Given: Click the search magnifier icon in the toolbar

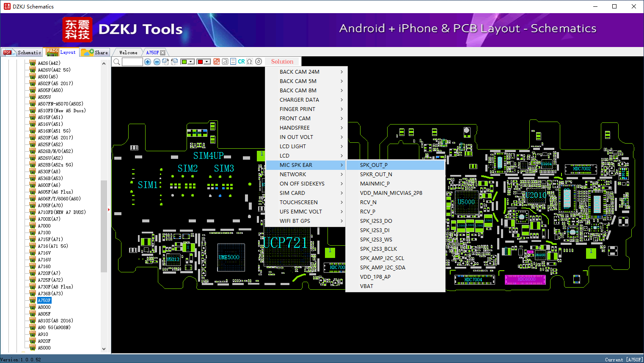Looking at the screenshot, I should pyautogui.click(x=117, y=62).
